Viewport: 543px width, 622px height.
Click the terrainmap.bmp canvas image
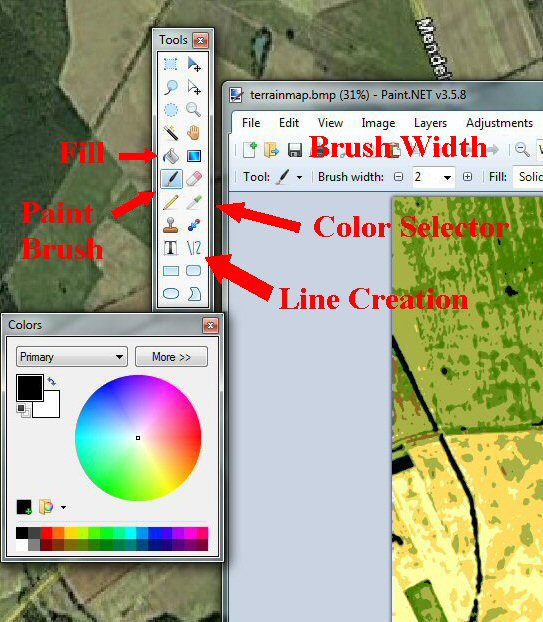coord(468,409)
